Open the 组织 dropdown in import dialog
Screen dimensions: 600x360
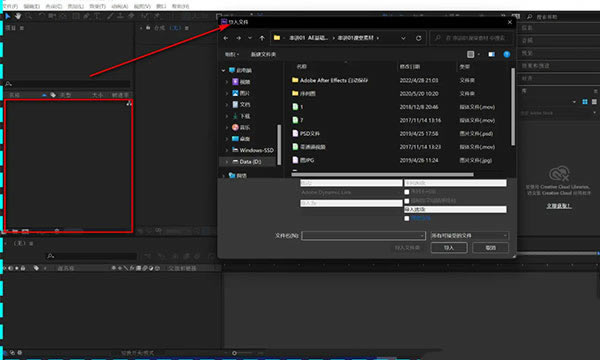(x=232, y=54)
